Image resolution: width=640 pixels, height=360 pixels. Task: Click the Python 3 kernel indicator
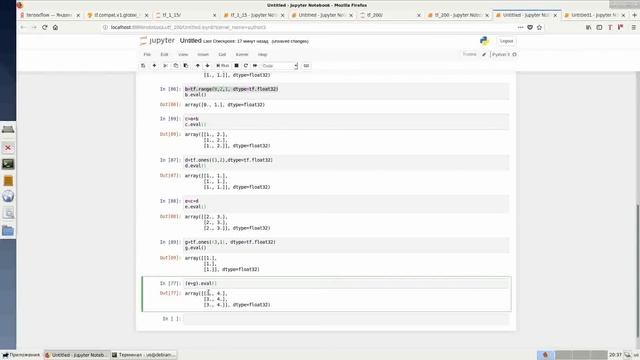tap(503, 54)
